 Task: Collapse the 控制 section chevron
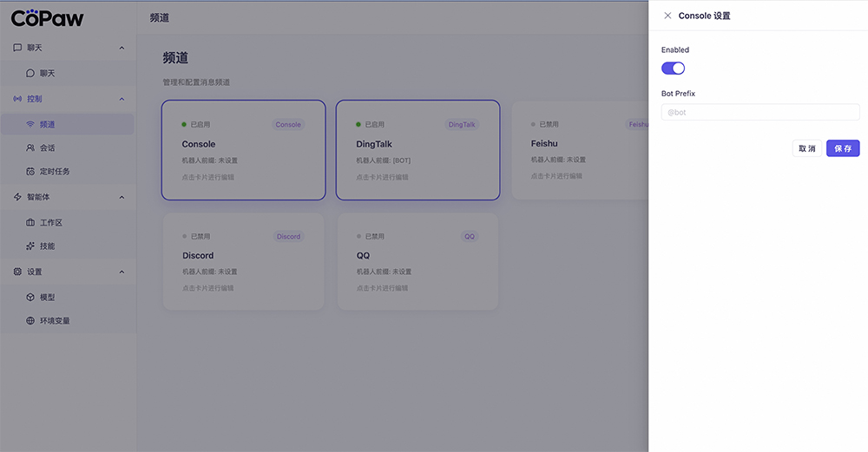pos(122,99)
